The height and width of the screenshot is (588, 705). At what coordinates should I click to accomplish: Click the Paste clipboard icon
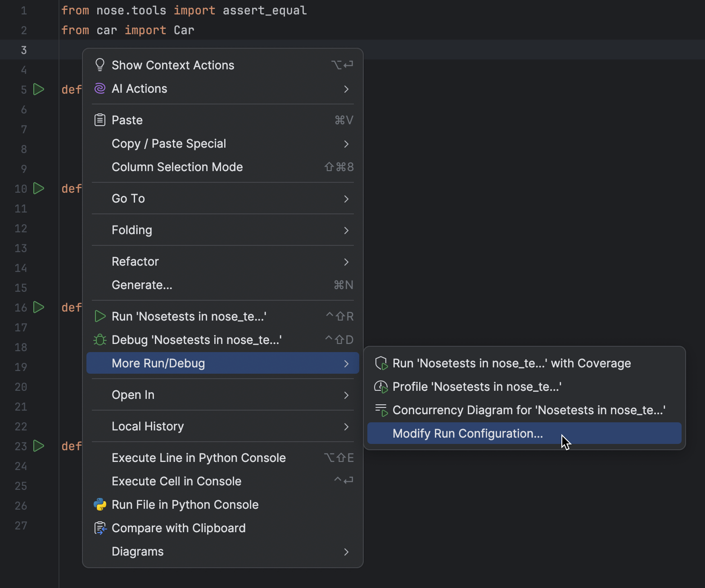click(99, 120)
